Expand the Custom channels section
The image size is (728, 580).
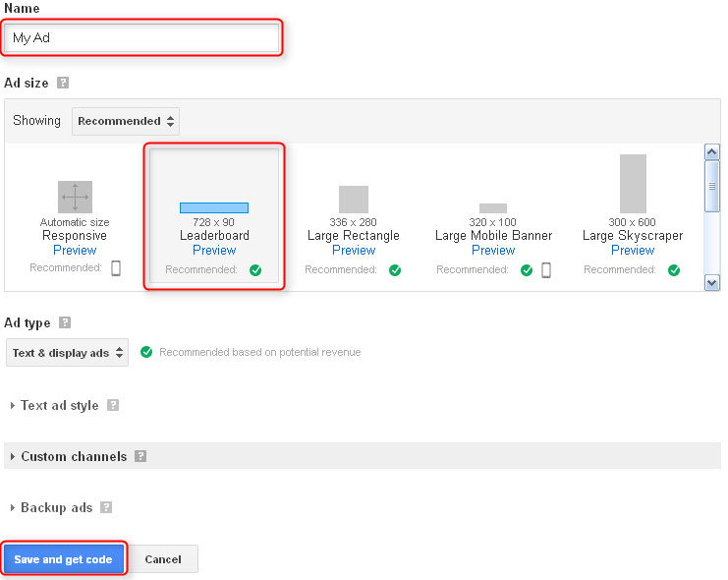[69, 456]
